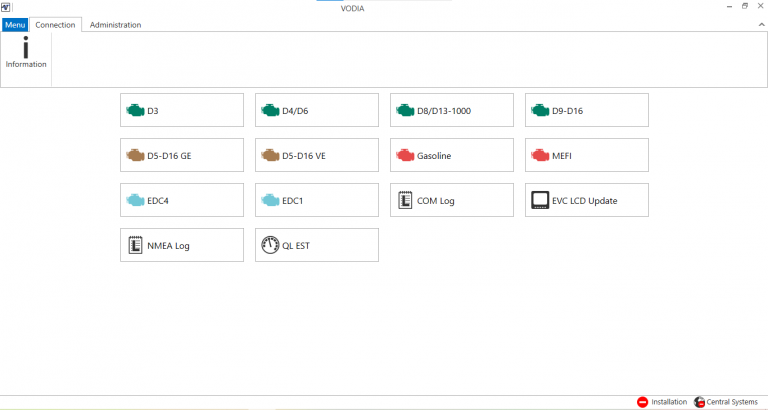Image resolution: width=768 pixels, height=410 pixels.
Task: Select the D4/D6 label text
Action: coord(295,111)
